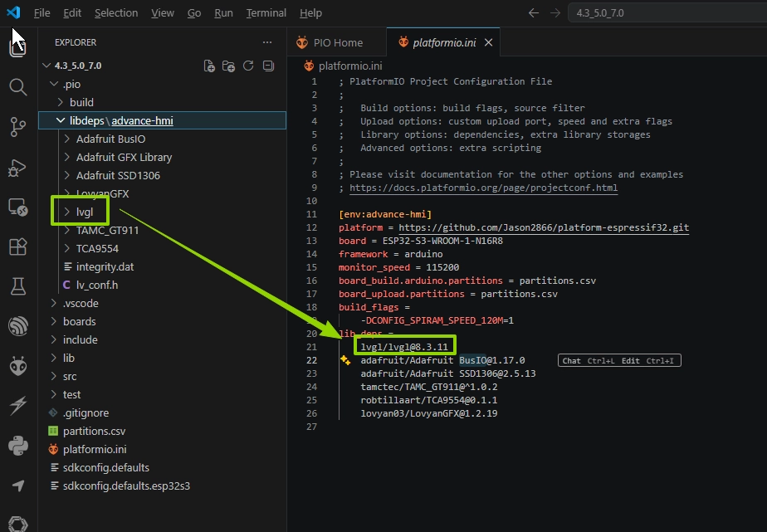Click Chat Ctrl+L inline hint
Image resolution: width=767 pixels, height=532 pixels.
click(589, 361)
